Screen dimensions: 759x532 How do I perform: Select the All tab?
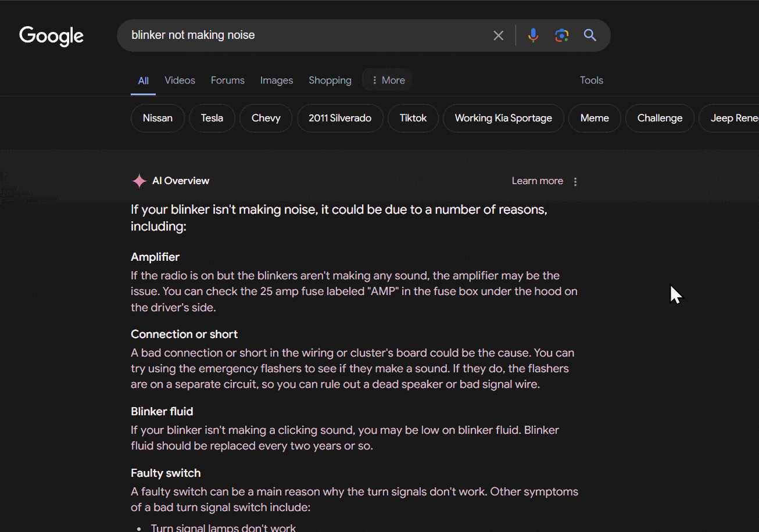(x=143, y=81)
